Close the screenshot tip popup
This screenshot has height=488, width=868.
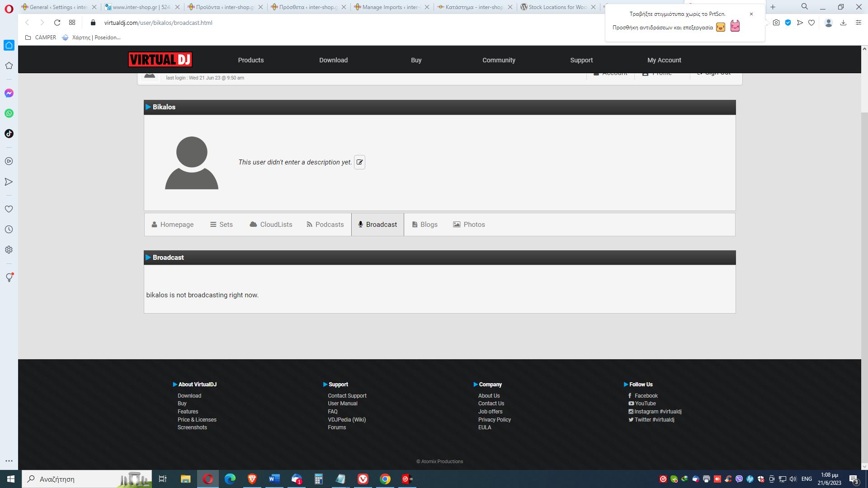tap(751, 14)
